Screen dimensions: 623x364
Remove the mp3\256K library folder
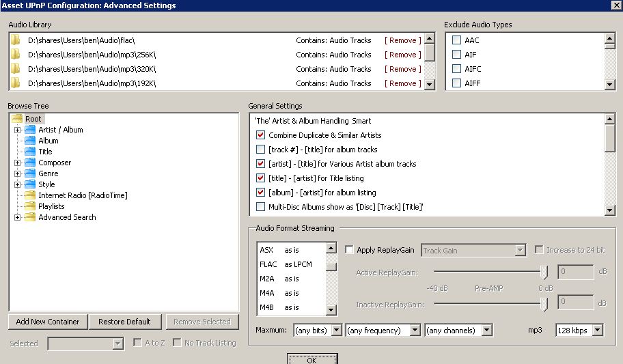402,55
